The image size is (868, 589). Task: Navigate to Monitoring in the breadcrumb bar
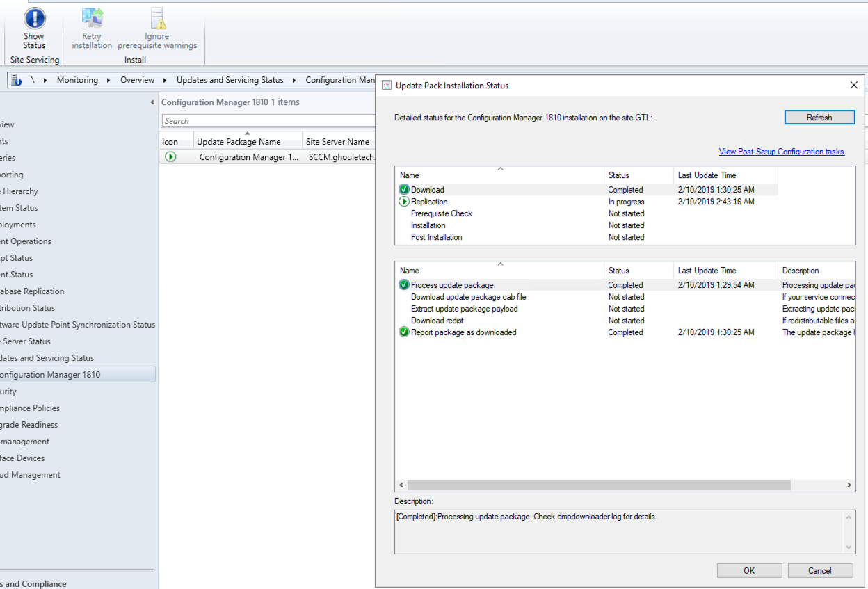click(x=77, y=80)
